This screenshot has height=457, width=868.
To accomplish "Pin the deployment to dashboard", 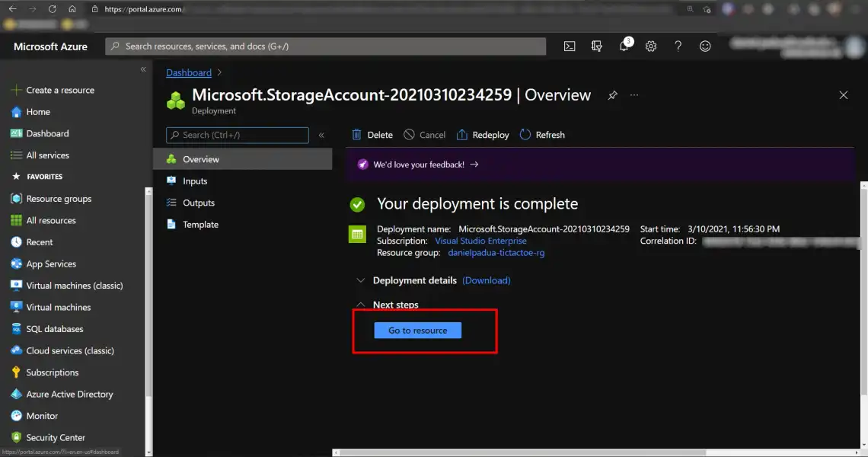I will click(x=613, y=95).
